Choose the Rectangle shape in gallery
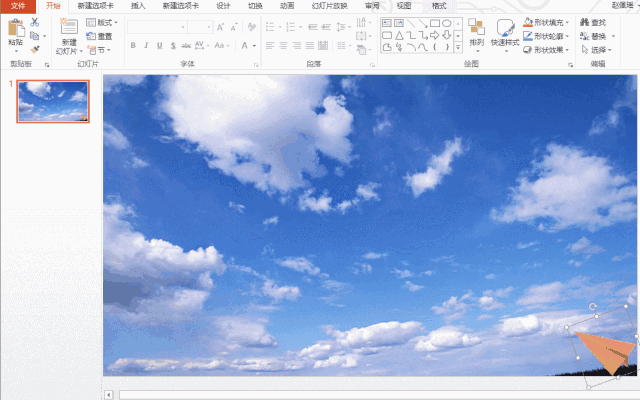This screenshot has height=400, width=640. 435,23
